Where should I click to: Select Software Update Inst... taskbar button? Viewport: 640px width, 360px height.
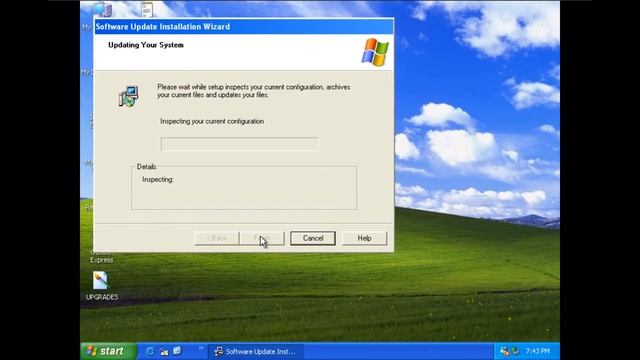(256, 351)
